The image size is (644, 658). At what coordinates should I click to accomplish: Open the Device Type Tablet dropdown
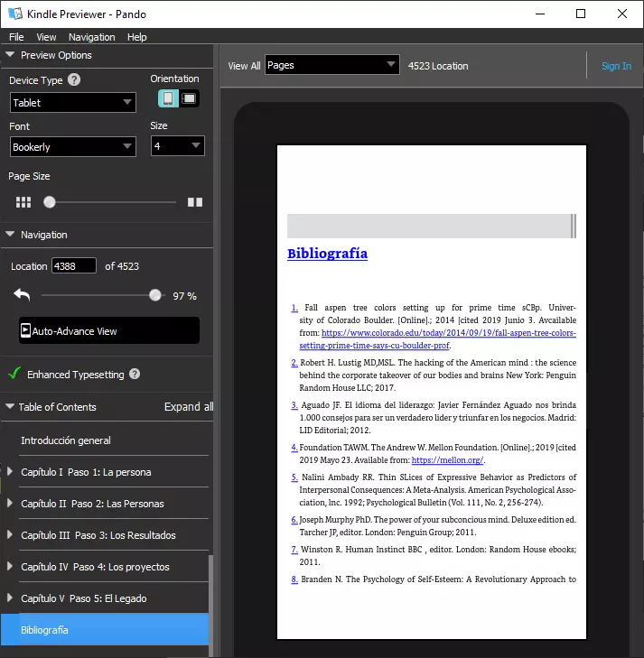tap(73, 102)
